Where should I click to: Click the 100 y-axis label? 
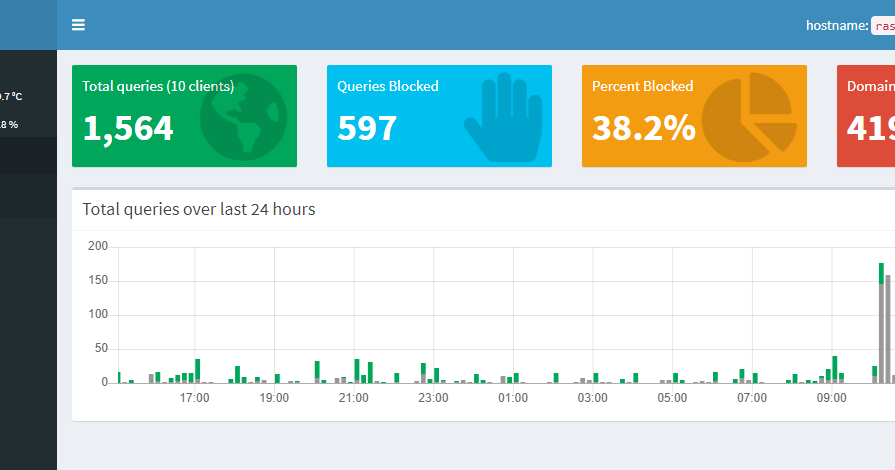tap(98, 314)
